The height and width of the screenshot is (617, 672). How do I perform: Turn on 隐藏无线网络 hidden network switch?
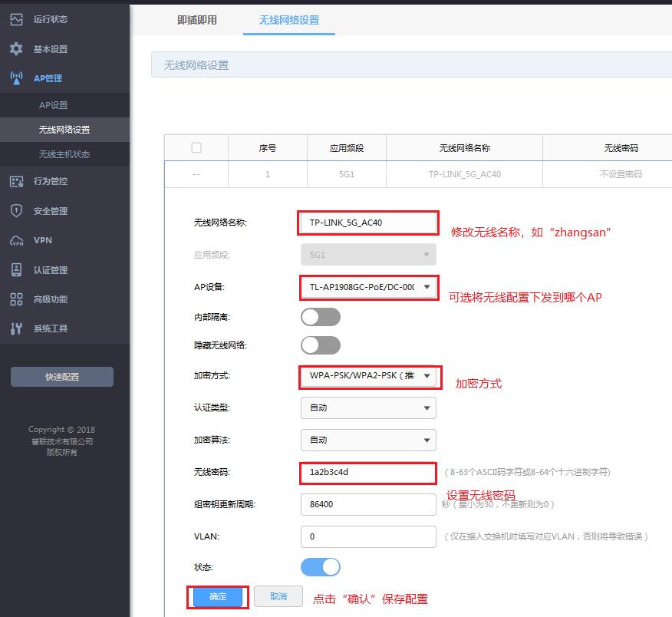(320, 345)
